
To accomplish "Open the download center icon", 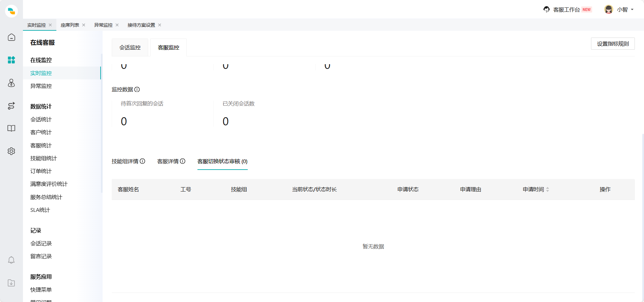I will [x=11, y=283].
